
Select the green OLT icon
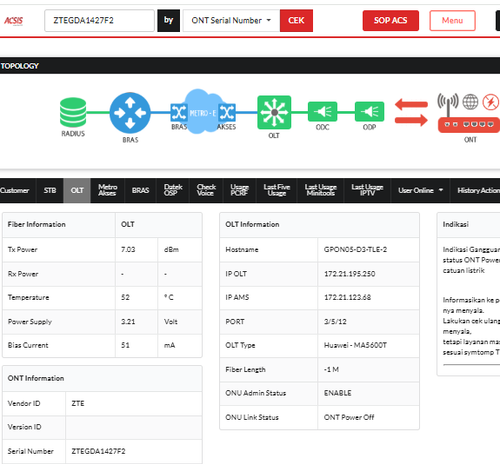coord(274,112)
